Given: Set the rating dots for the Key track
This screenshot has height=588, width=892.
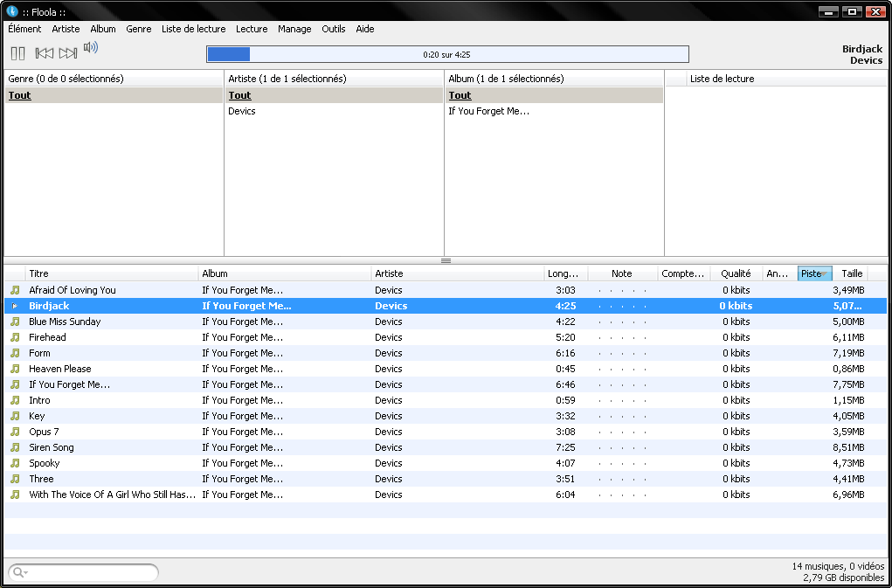Looking at the screenshot, I should 622,417.
